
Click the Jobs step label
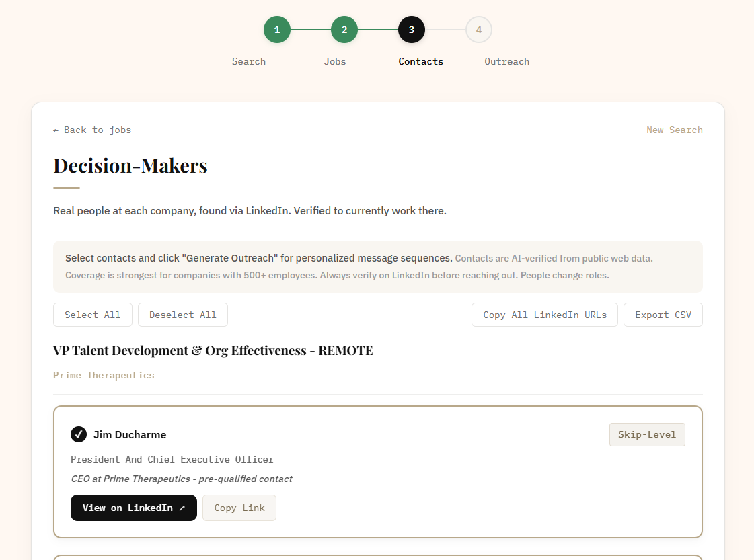click(335, 62)
